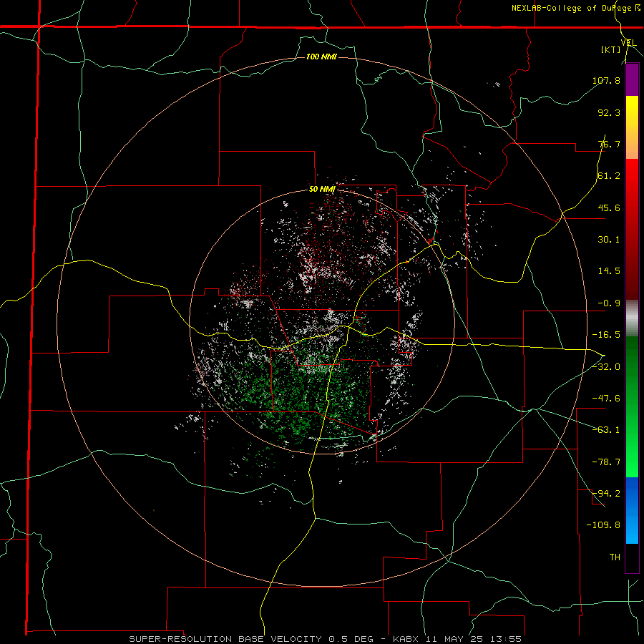Click the VEL legend title
This screenshot has height=644, width=644.
628,43
